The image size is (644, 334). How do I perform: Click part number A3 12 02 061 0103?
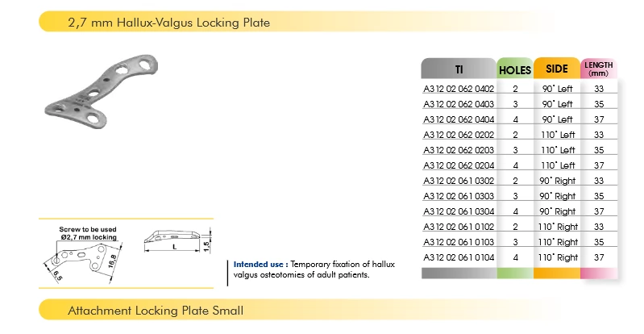(x=459, y=242)
